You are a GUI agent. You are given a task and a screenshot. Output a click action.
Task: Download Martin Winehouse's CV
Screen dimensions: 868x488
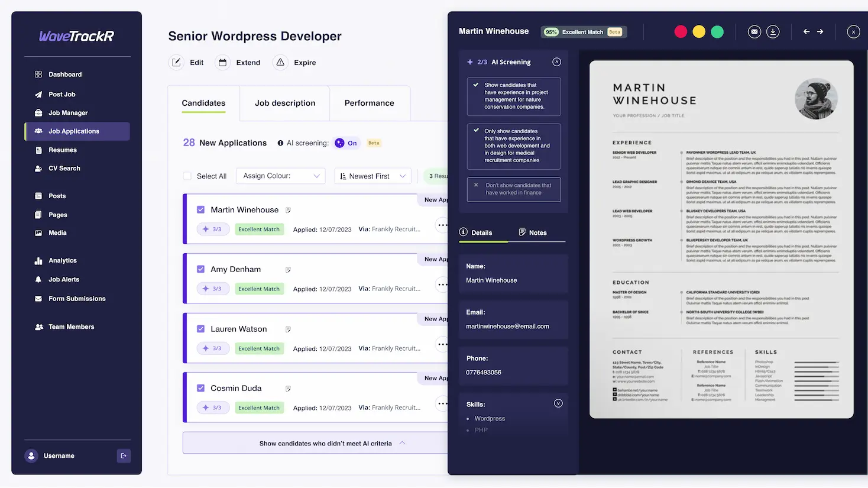773,31
